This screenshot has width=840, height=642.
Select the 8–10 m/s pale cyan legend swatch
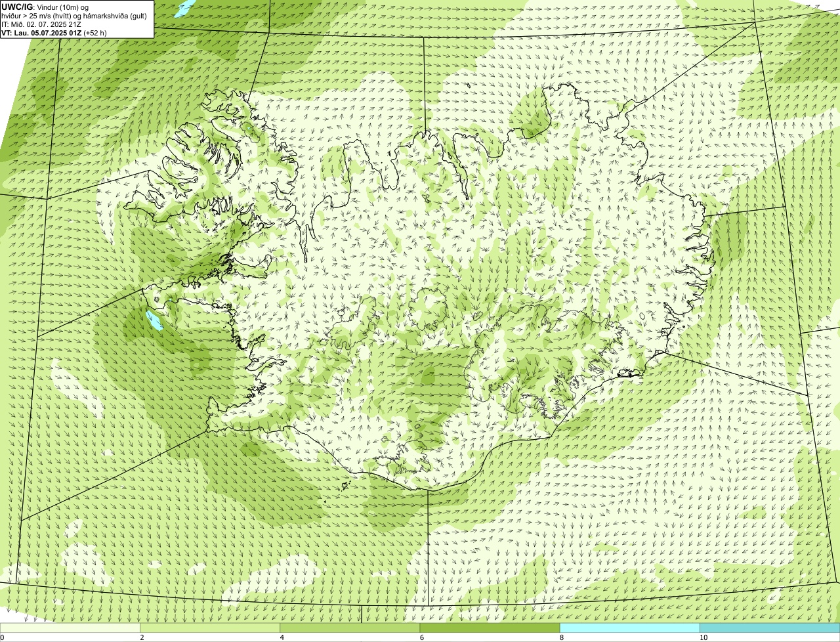coord(629,628)
